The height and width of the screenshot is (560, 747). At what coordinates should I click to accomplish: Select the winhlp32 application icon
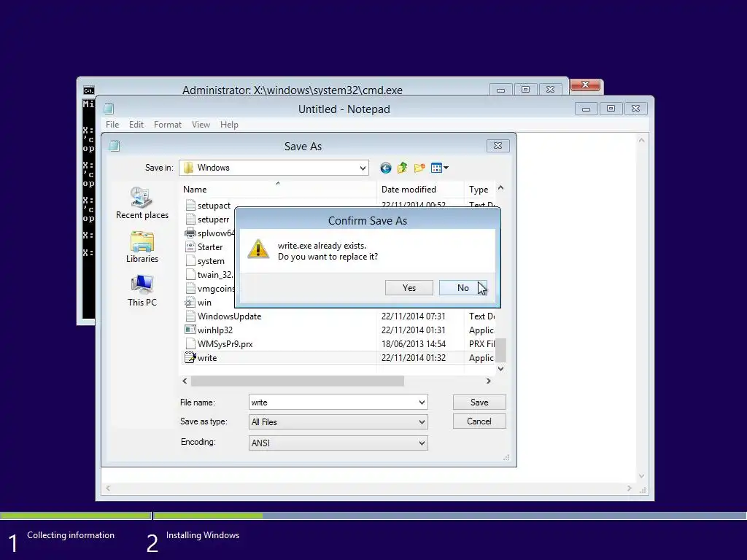[190, 330]
